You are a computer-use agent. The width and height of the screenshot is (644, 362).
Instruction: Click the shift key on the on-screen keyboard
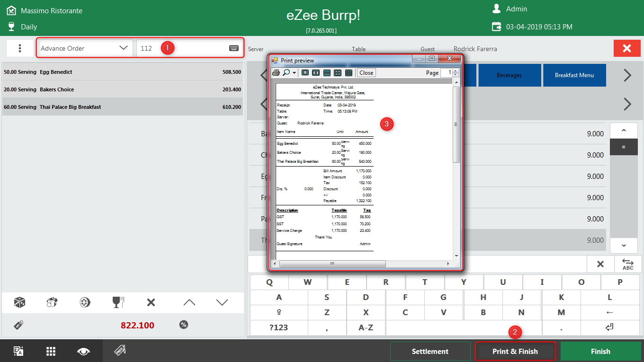click(279, 312)
